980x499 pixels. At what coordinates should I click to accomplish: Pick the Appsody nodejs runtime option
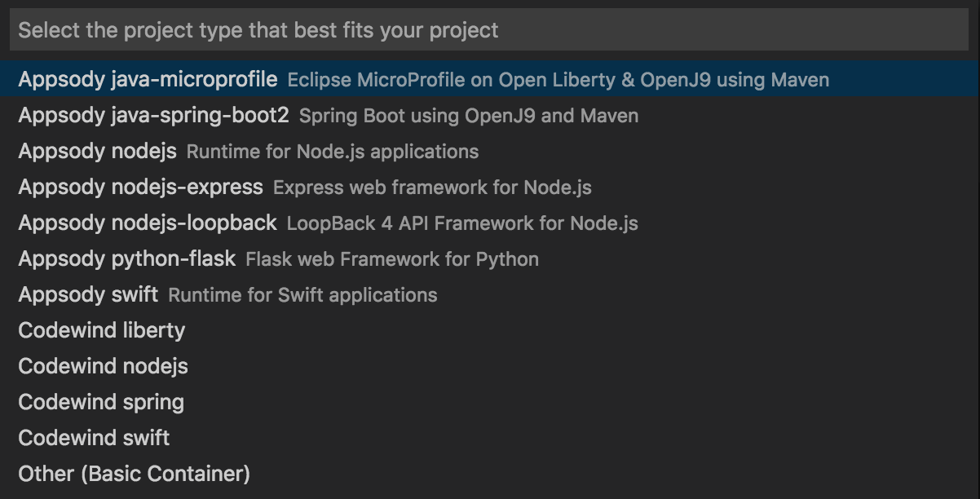(98, 151)
